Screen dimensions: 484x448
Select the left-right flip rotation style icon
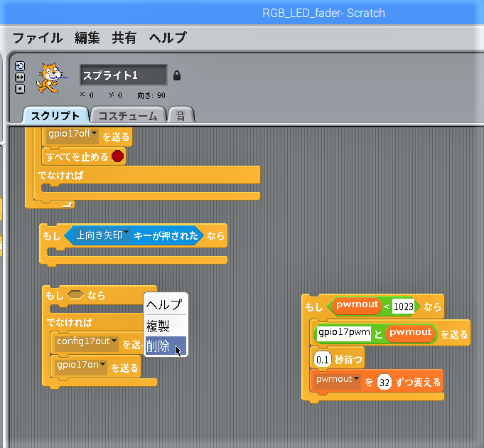coord(20,78)
